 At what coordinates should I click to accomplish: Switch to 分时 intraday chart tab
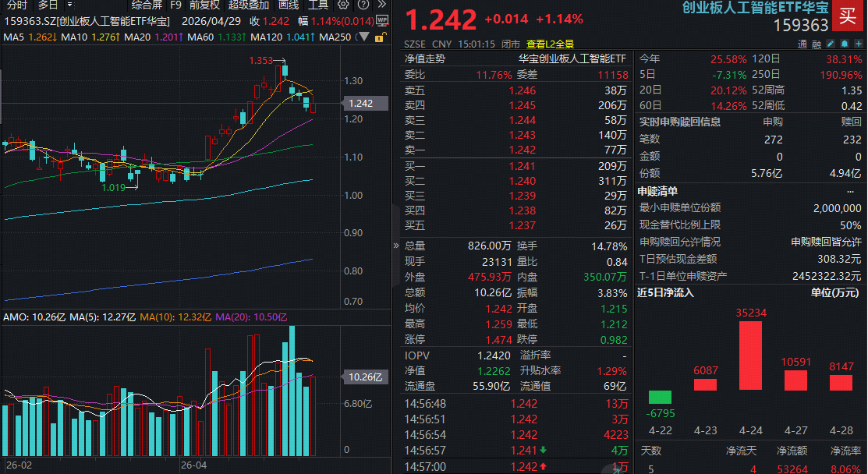[x=16, y=5]
